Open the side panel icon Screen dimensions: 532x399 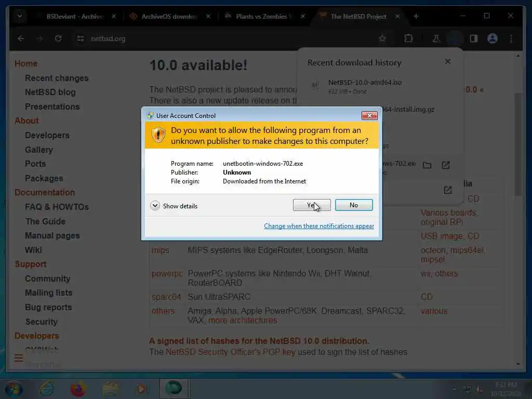pos(474,38)
